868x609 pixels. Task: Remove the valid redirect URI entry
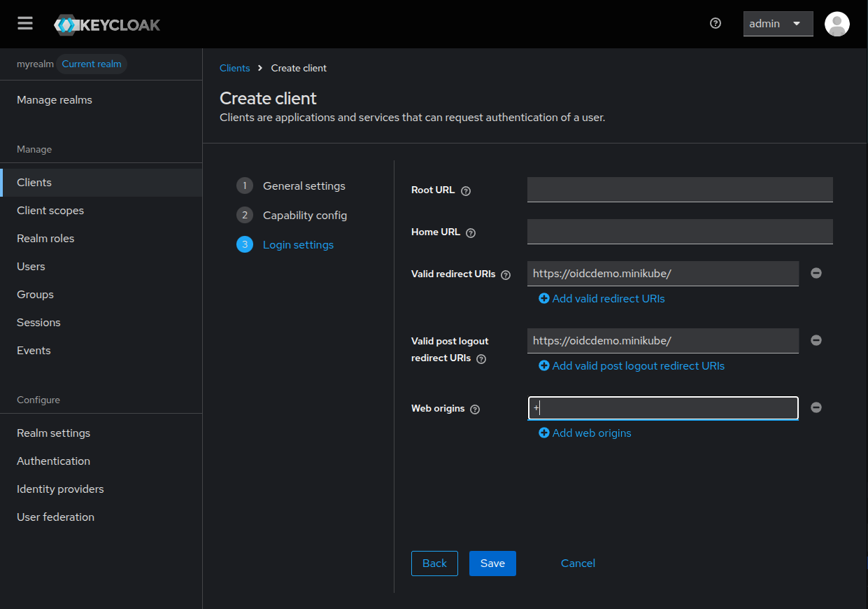tap(816, 273)
